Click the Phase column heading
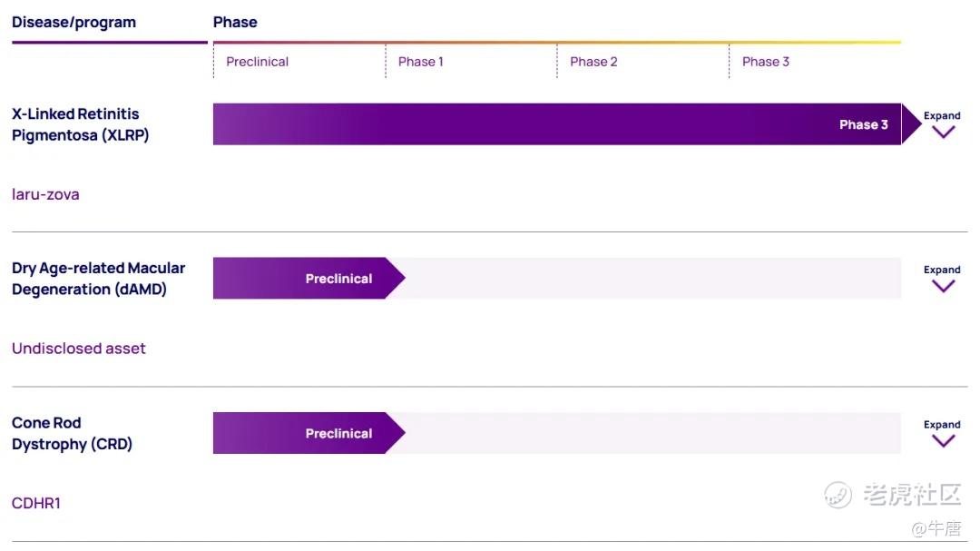Image resolution: width=980 pixels, height=551 pixels. pyautogui.click(x=235, y=22)
